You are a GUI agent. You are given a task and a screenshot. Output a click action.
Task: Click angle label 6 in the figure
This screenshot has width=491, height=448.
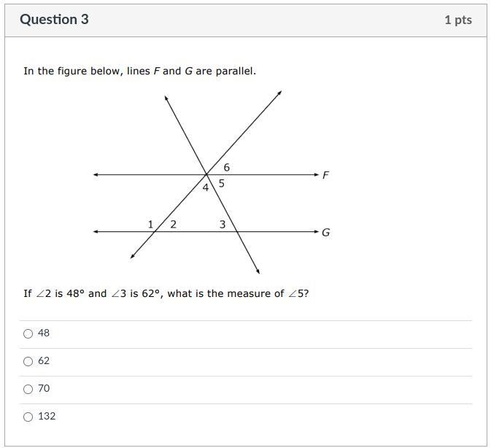coord(227,168)
